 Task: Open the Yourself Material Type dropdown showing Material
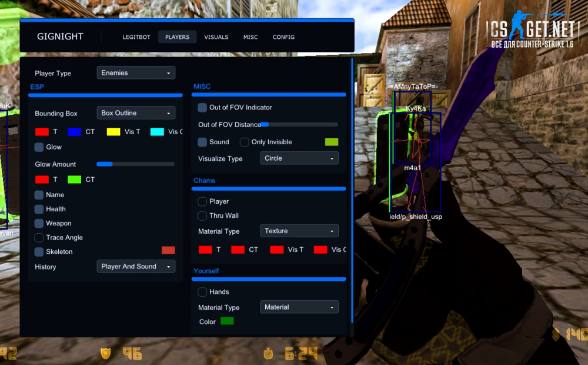pos(299,307)
